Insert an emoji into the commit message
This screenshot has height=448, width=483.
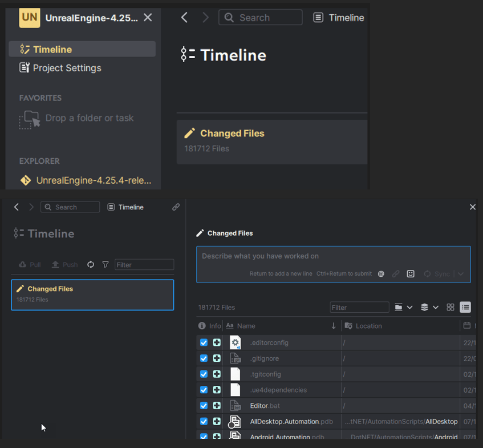pos(411,273)
